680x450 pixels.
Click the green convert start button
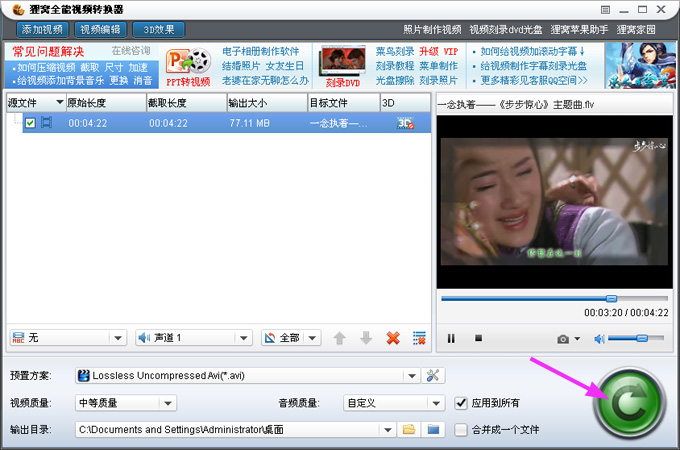tap(630, 403)
